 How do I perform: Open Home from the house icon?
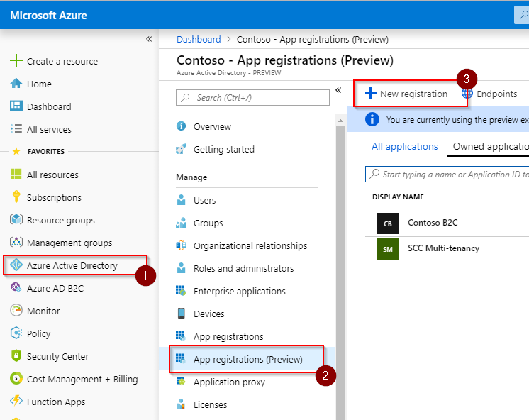(x=16, y=84)
